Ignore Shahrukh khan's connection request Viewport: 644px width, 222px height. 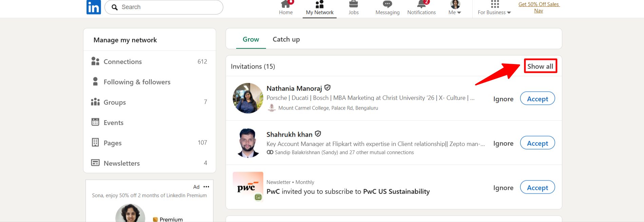click(503, 143)
